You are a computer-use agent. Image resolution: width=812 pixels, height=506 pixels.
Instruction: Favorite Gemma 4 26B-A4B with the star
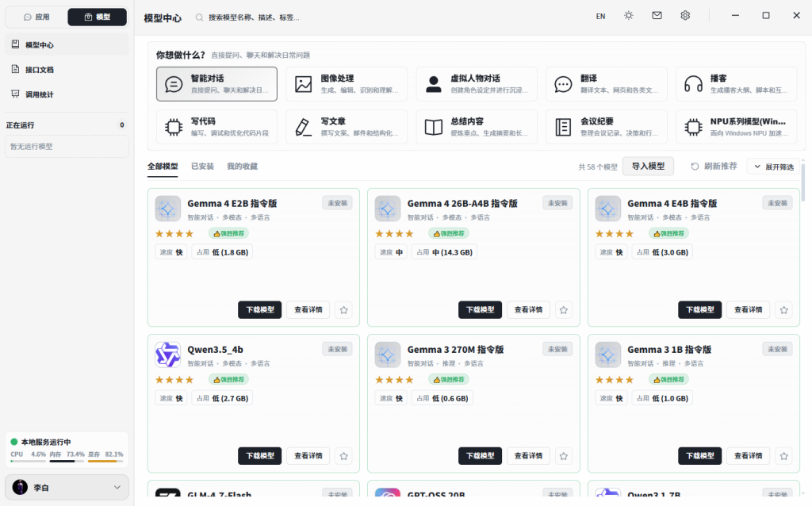(564, 310)
